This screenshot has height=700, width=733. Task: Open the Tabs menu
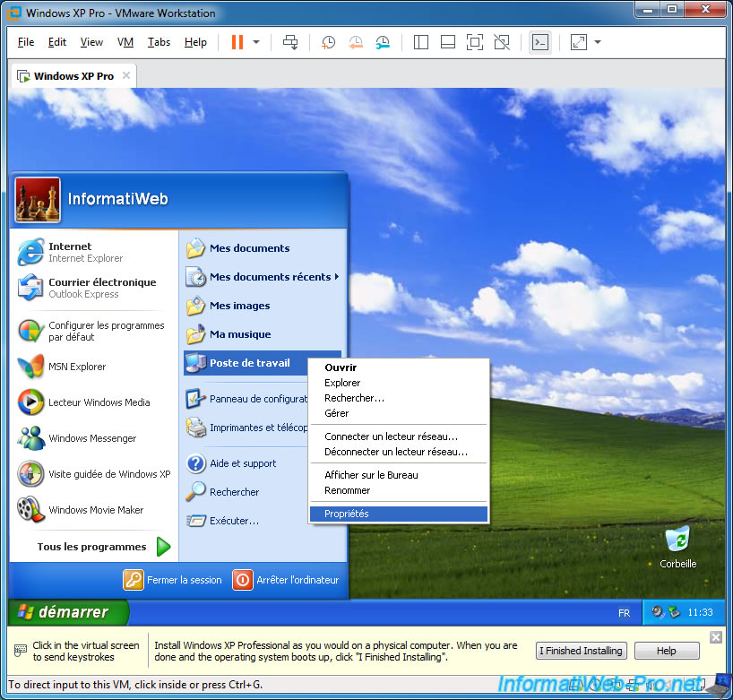(x=159, y=42)
